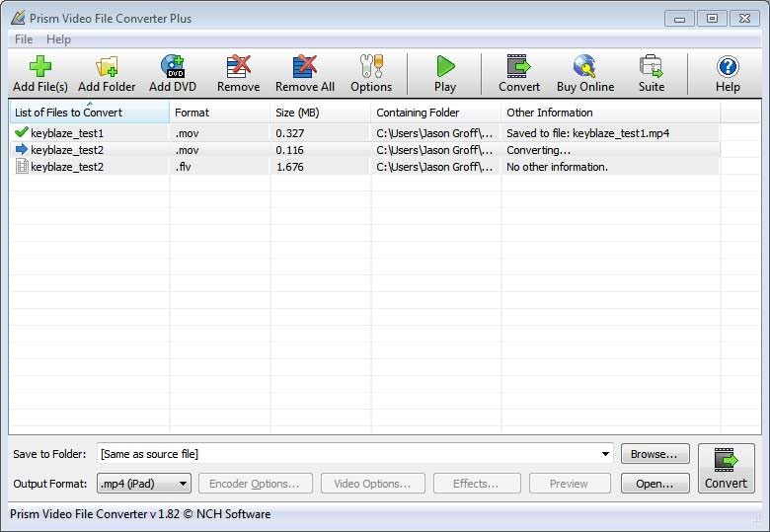The width and height of the screenshot is (770, 532).
Task: Open the File menu
Action: [x=24, y=39]
